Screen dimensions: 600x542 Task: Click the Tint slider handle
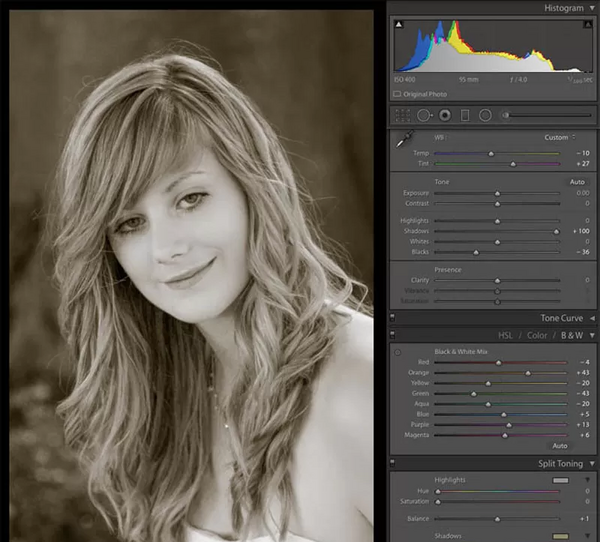(x=513, y=164)
